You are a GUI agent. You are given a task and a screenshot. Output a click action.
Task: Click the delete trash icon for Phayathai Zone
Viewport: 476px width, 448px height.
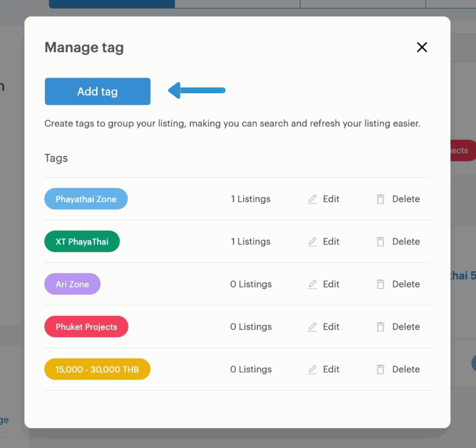click(x=380, y=199)
